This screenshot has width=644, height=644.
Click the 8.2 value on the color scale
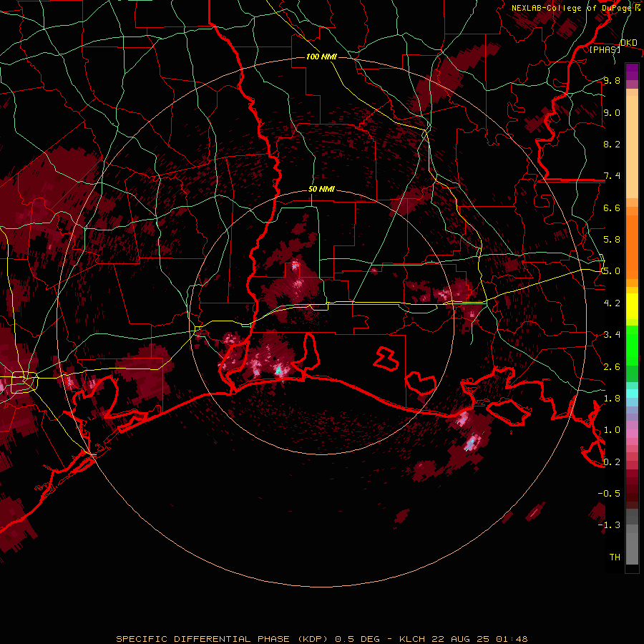pyautogui.click(x=612, y=144)
